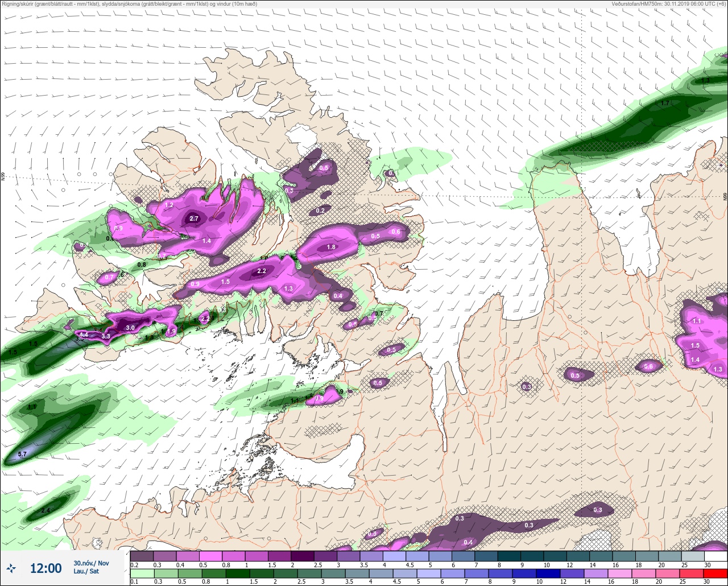Select the palest green first swatch in the bottom legend row
Image resolution: width=728 pixels, height=586 pixels.
click(142, 574)
